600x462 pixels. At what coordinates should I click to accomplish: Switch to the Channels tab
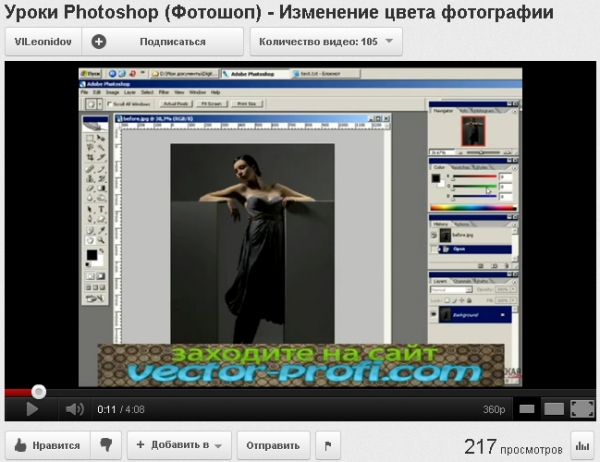(x=461, y=281)
